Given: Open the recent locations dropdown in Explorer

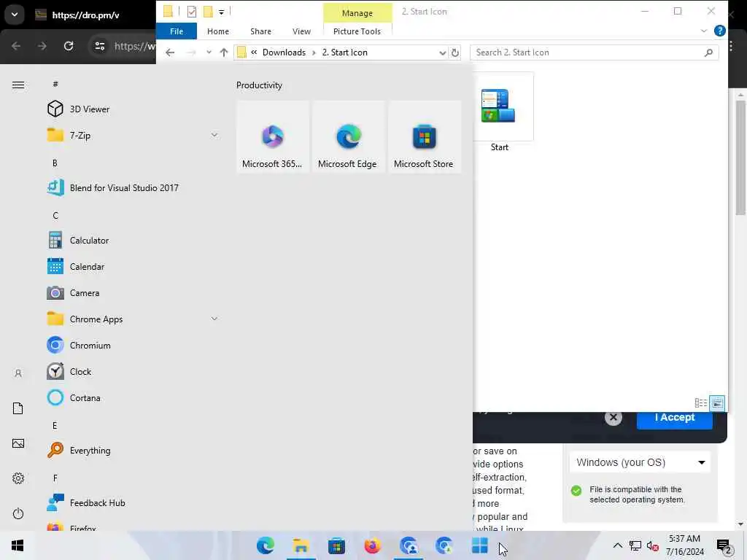Looking at the screenshot, I should [209, 52].
